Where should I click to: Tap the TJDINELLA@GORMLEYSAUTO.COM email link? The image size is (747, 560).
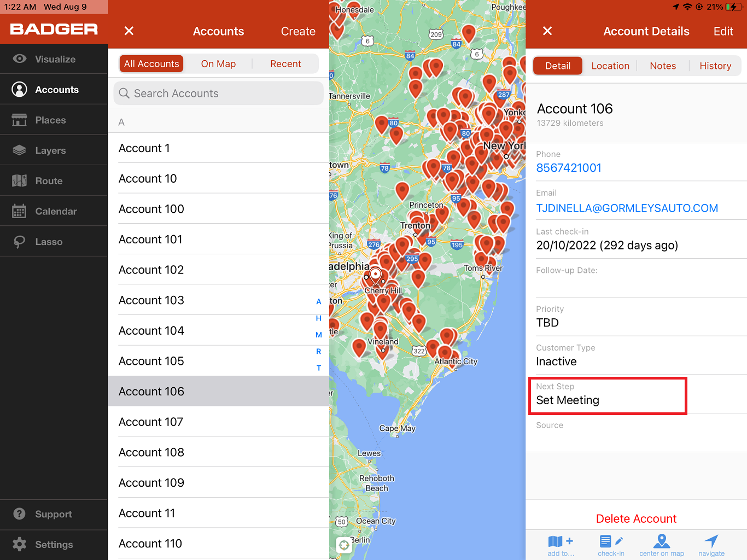pos(627,208)
